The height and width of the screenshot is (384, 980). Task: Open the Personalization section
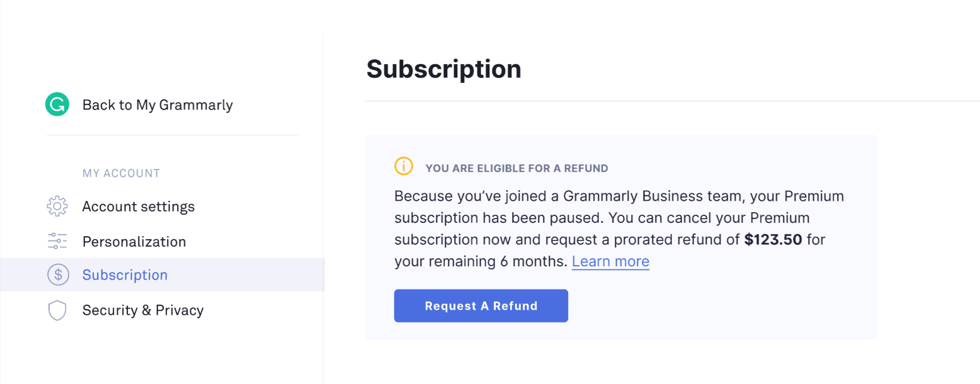(134, 242)
